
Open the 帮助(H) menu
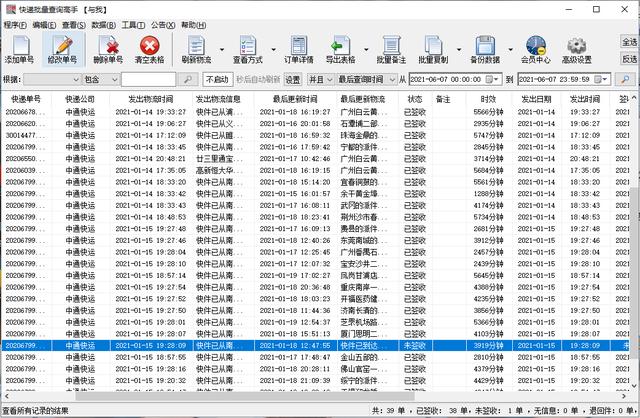click(193, 25)
